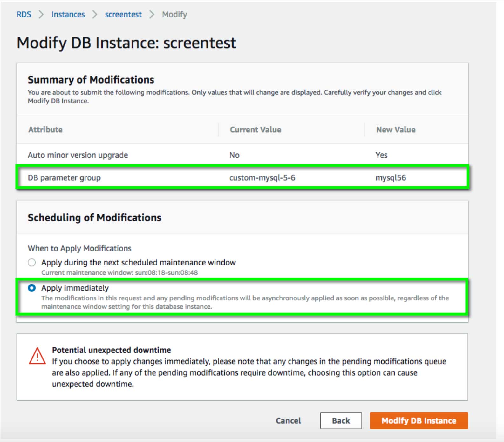Select the Auto minor version upgrade row
The width and height of the screenshot is (504, 442).
[78, 155]
